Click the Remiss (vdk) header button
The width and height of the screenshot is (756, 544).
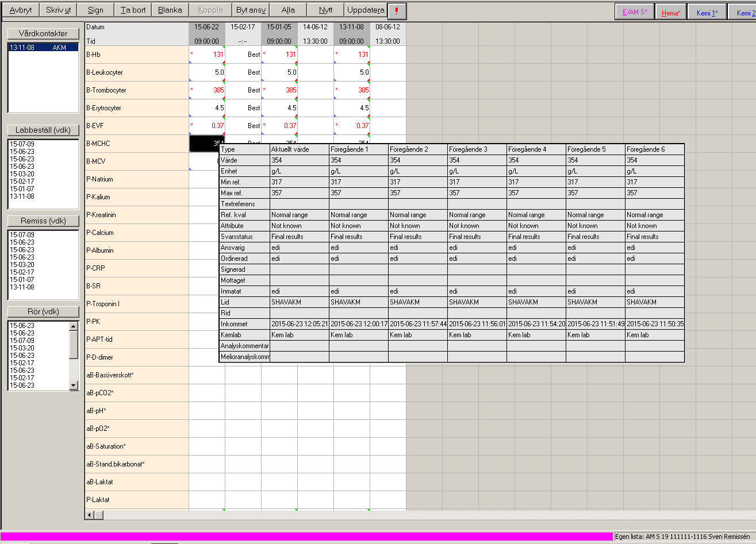(43, 221)
